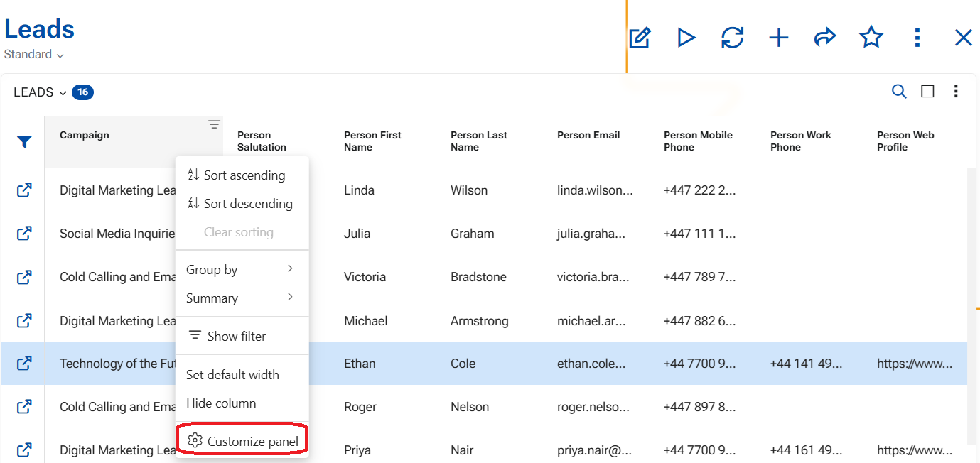Click cell '+44 161 49...'
The height and width of the screenshot is (463, 980).
coord(806,450)
